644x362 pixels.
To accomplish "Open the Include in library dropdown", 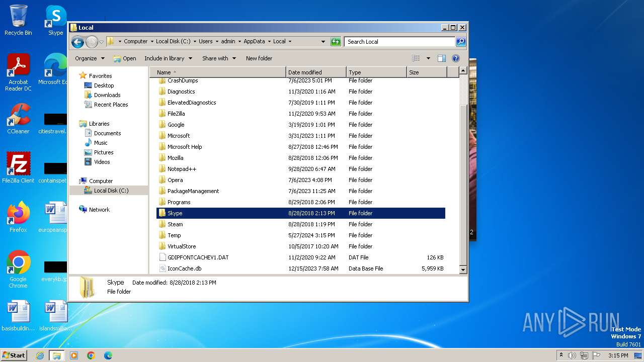I will pos(168,58).
